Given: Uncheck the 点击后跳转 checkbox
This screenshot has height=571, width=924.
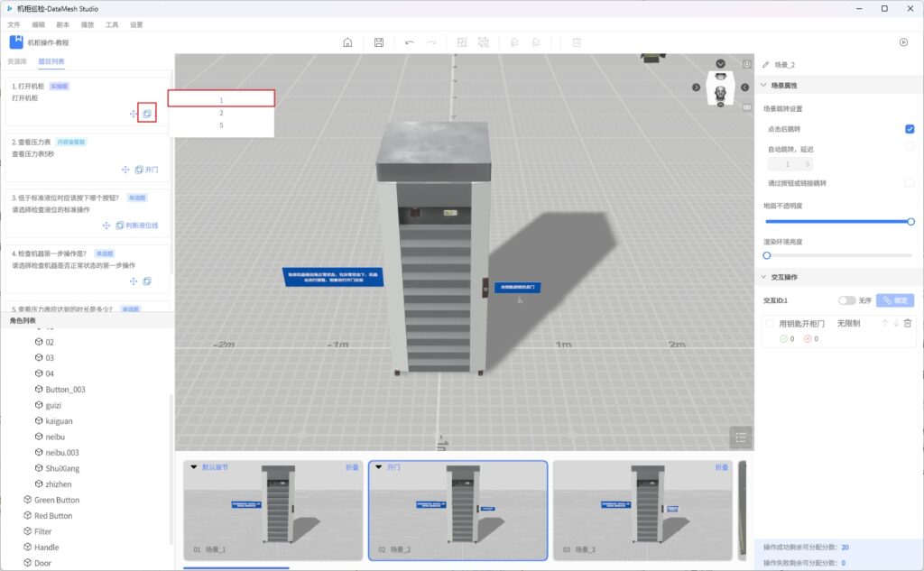Looking at the screenshot, I should [x=910, y=129].
